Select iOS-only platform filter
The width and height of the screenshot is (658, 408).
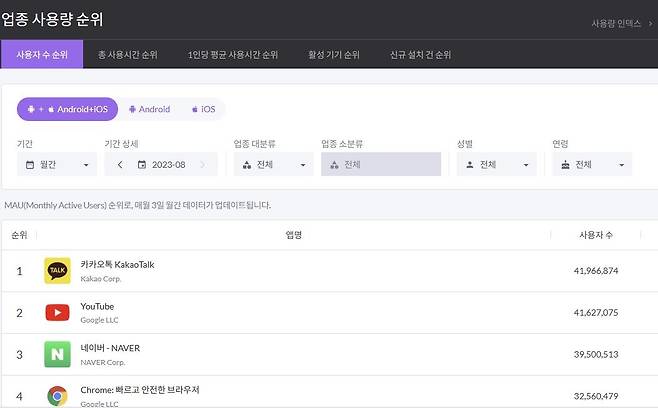204,109
